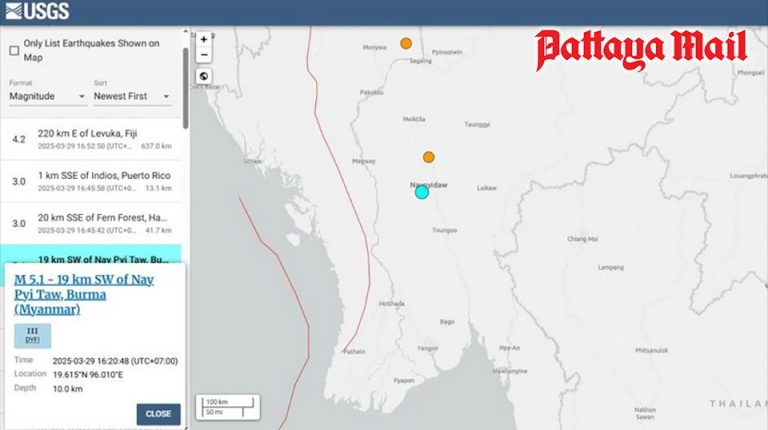768x430 pixels.
Task: Click the cyan earthquake marker at Naypyidaw
Action: click(x=422, y=192)
